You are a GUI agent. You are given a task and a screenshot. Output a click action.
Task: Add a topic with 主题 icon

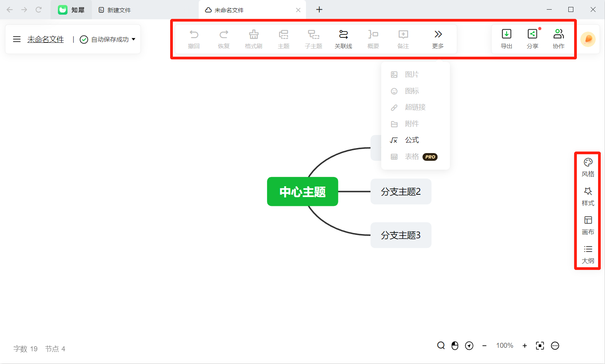284,39
